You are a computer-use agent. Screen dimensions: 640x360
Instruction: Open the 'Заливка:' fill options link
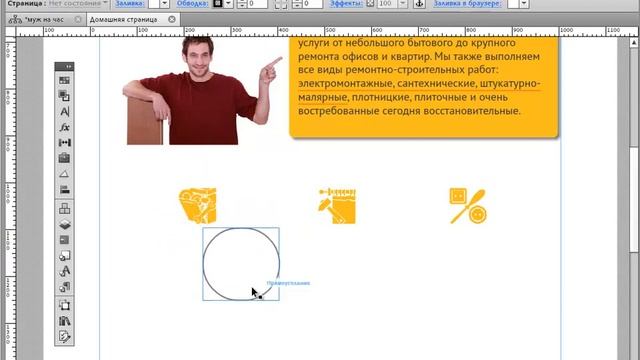pyautogui.click(x=129, y=3)
